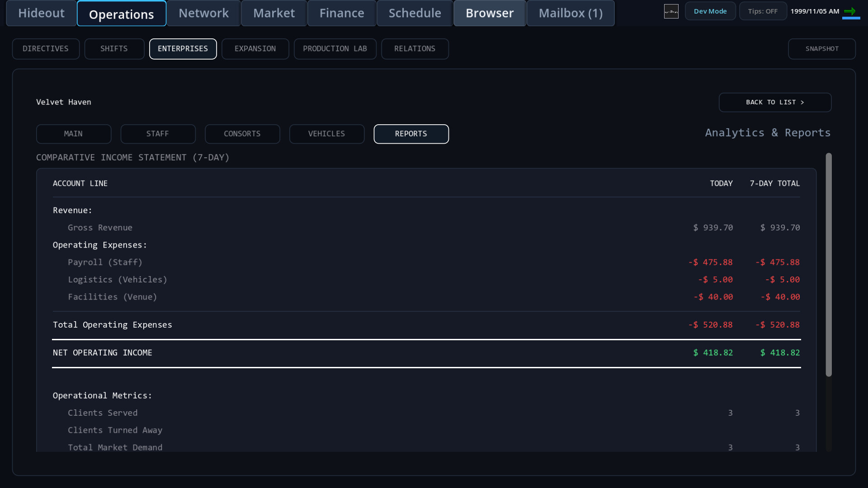The height and width of the screenshot is (488, 868).
Task: Click Total Operating Expenses label
Action: click(x=112, y=325)
